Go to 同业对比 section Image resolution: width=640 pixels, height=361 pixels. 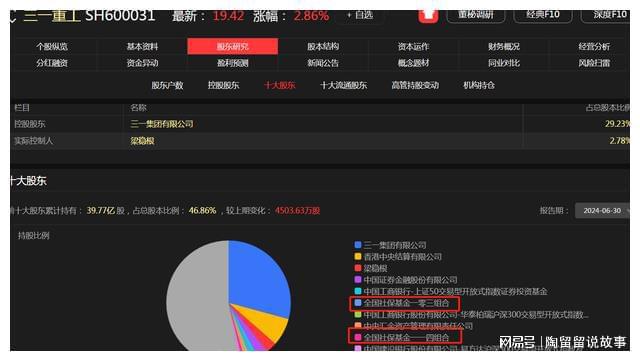coord(504,63)
